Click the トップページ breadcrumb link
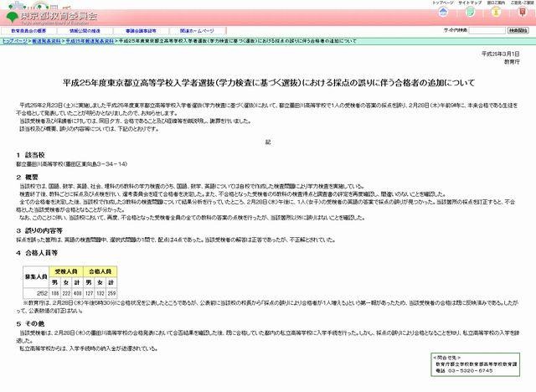 [16, 40]
